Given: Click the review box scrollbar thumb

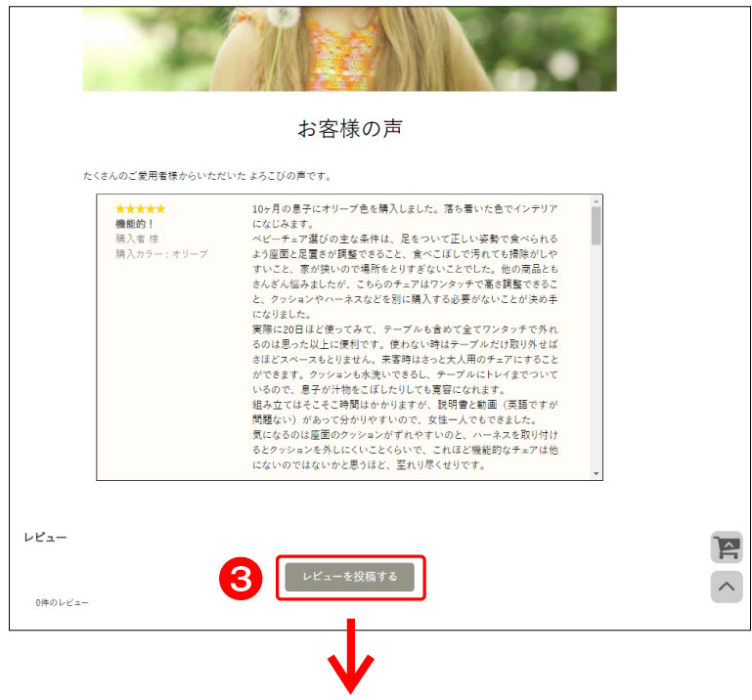Looking at the screenshot, I should coord(596,225).
